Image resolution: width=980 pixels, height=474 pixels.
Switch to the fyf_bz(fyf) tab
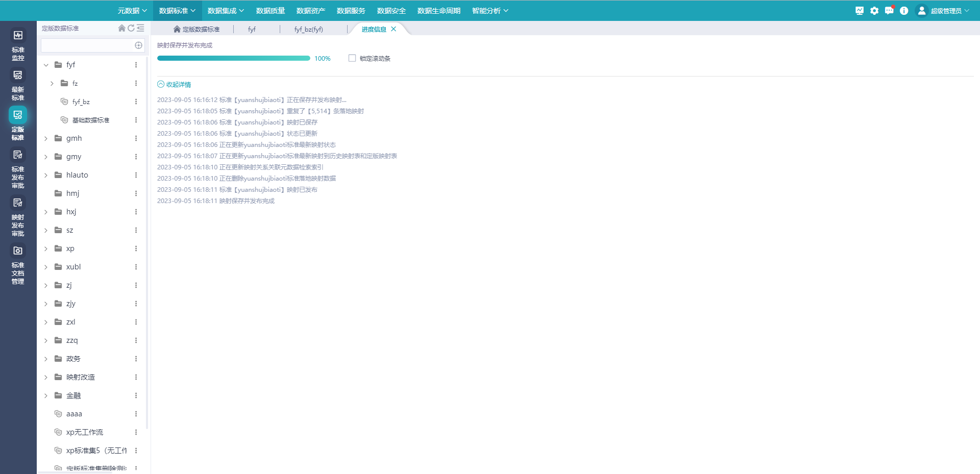[308, 30]
